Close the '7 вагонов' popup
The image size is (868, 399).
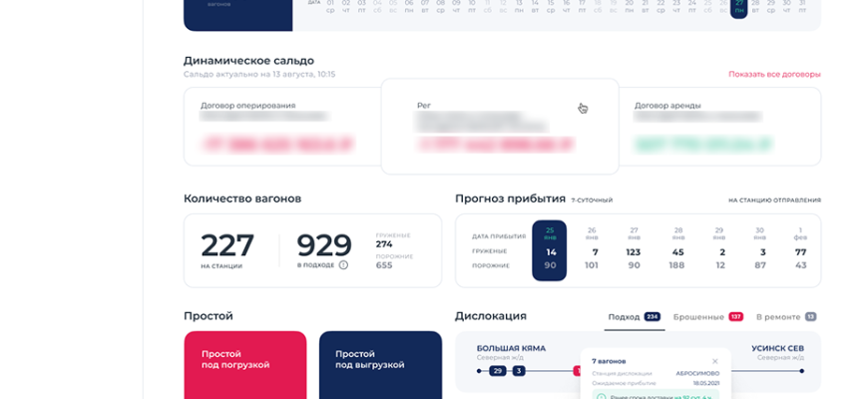coord(714,361)
